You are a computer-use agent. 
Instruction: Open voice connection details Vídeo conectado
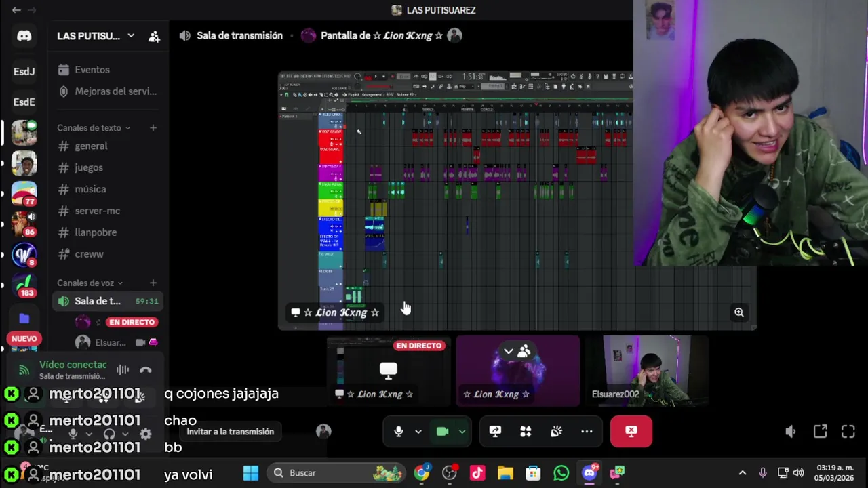[x=73, y=365]
